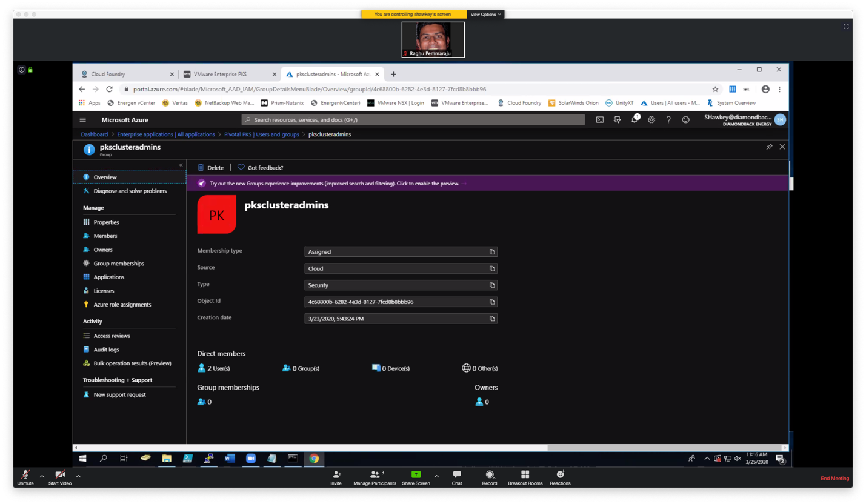Open Azure portal settings gear
Screen dimensions: 866x504
tap(651, 120)
